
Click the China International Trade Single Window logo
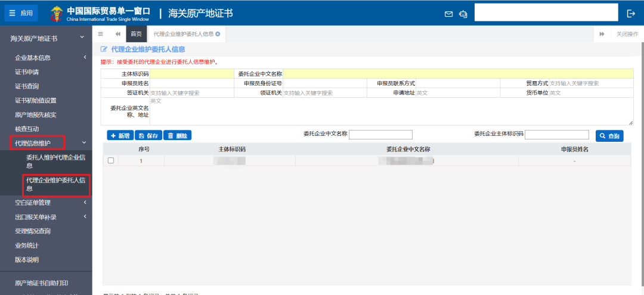pyautogui.click(x=100, y=14)
